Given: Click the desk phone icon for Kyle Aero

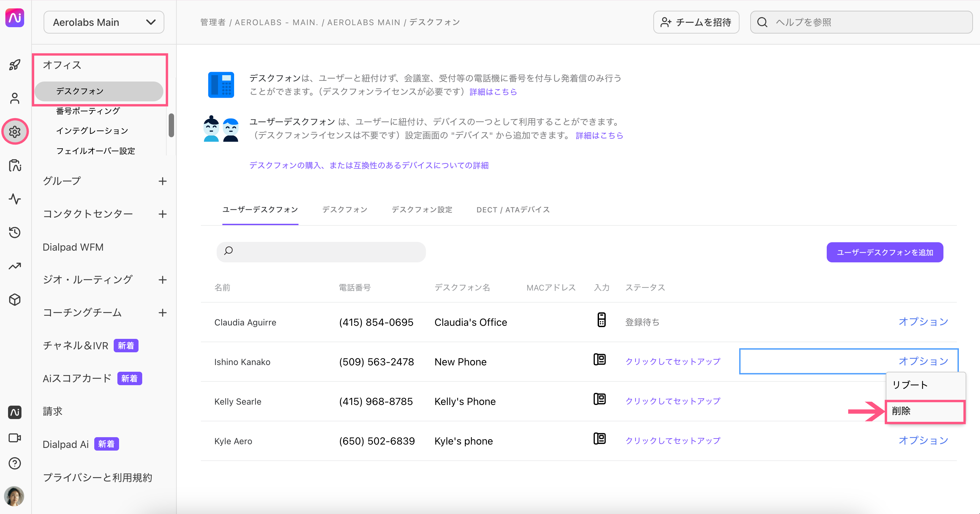Looking at the screenshot, I should point(600,438).
